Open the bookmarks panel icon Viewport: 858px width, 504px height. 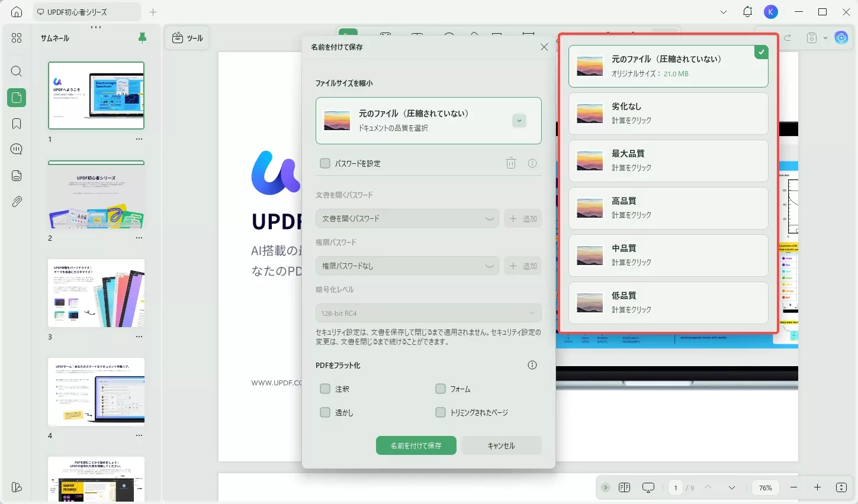(17, 124)
